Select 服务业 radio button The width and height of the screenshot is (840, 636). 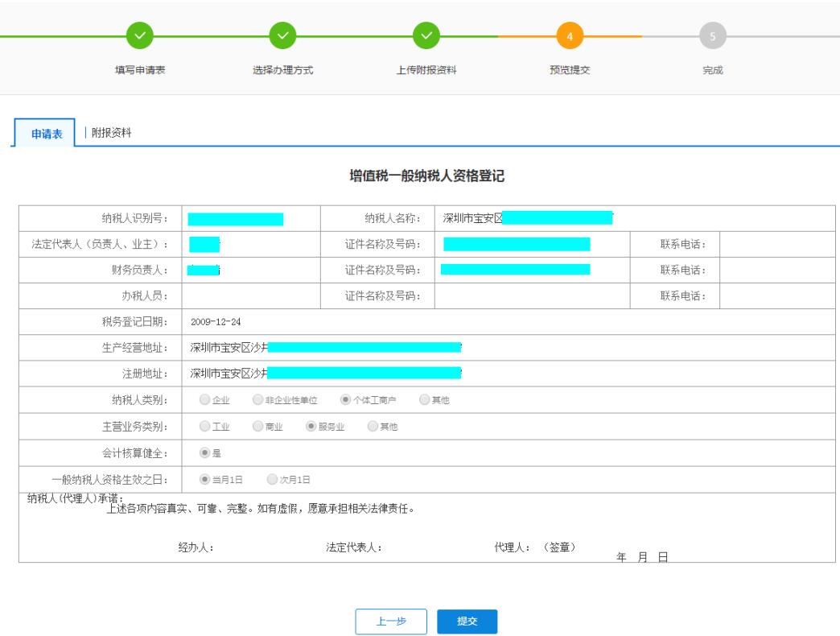tap(309, 427)
